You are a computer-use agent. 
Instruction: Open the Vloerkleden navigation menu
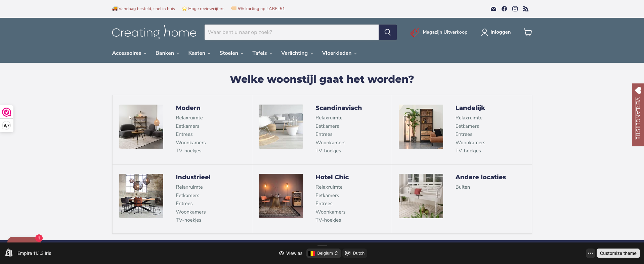coord(339,53)
